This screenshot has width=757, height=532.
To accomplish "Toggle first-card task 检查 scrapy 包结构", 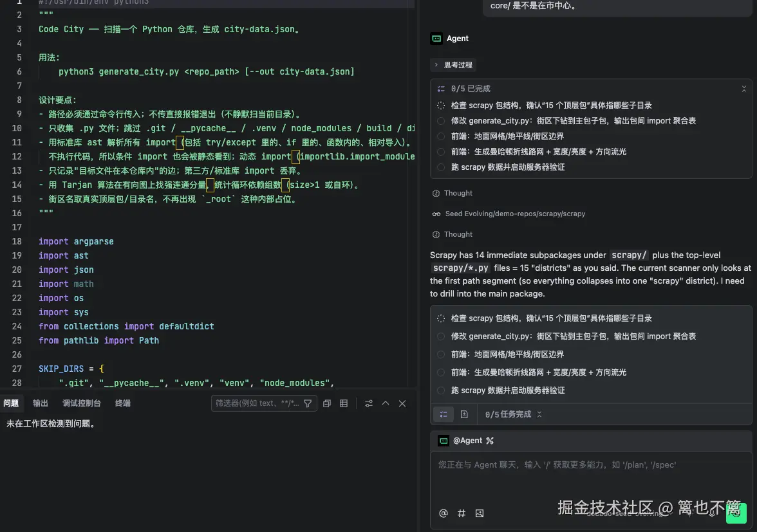I will point(441,105).
